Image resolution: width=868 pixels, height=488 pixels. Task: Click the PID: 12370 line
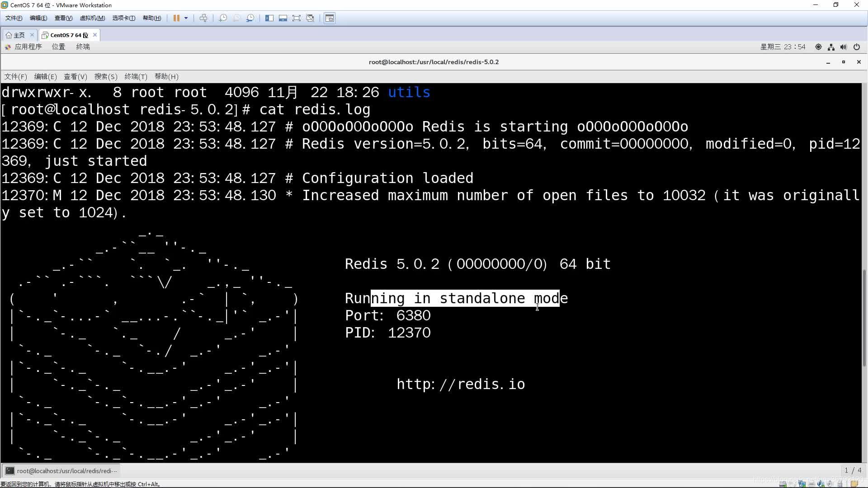click(388, 333)
